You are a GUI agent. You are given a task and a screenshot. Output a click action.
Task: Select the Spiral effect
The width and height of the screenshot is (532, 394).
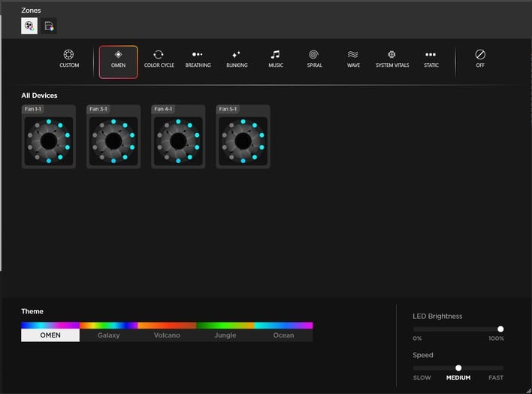(314, 59)
